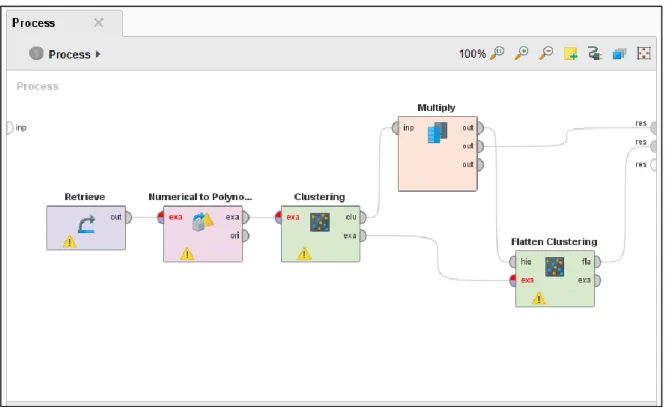Click the second res result port
This screenshot has width=669, height=407.
pyautogui.click(x=653, y=146)
